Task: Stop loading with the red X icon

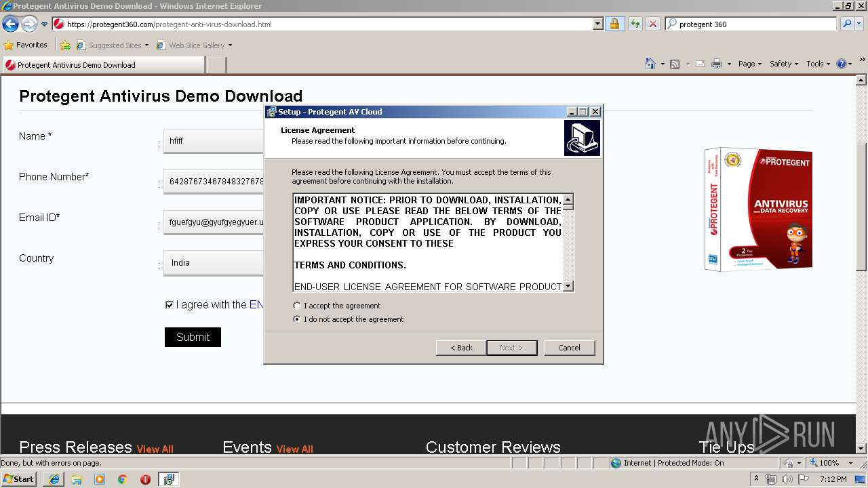Action: click(x=652, y=24)
